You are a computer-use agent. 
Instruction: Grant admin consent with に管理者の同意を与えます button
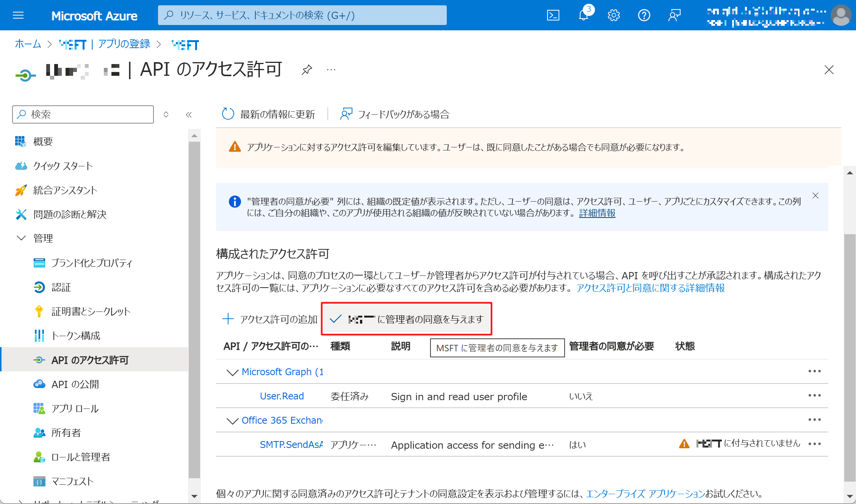coord(406,319)
